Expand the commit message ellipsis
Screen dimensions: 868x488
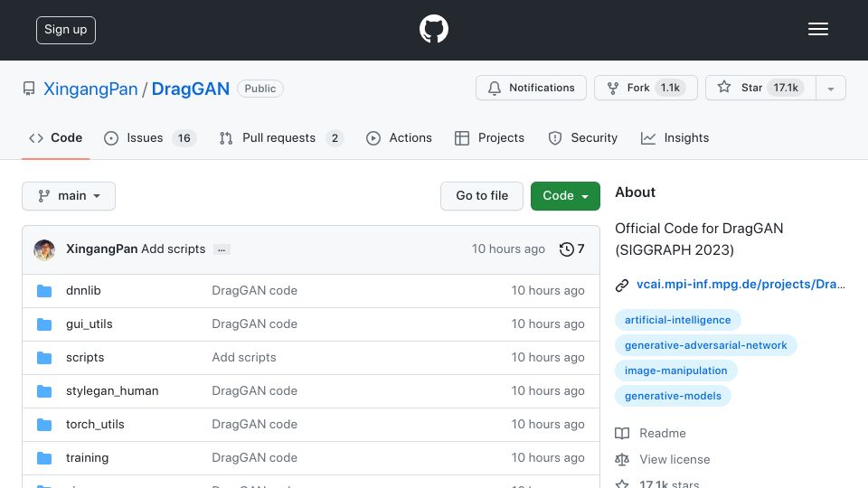coord(222,249)
